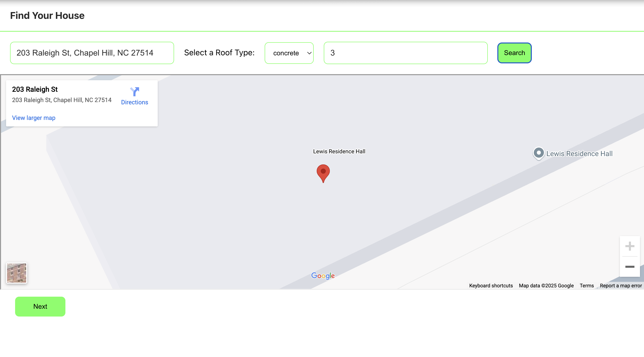Click the Directions text link
Viewport: 644px width, 357px height.
(x=135, y=102)
